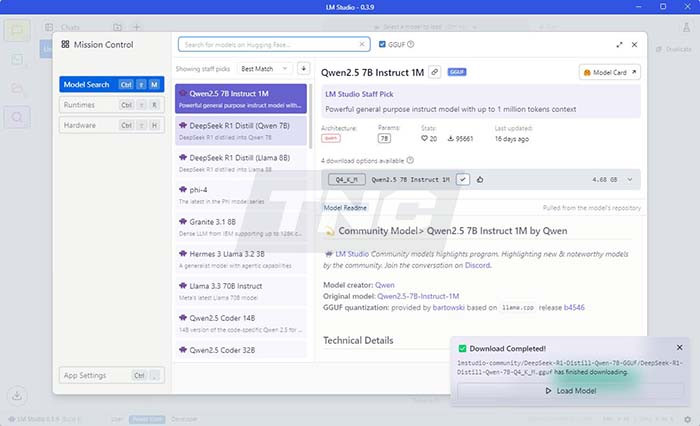The width and height of the screenshot is (700, 426).
Task: Click the likes heart icon under Stats
Action: coord(424,138)
